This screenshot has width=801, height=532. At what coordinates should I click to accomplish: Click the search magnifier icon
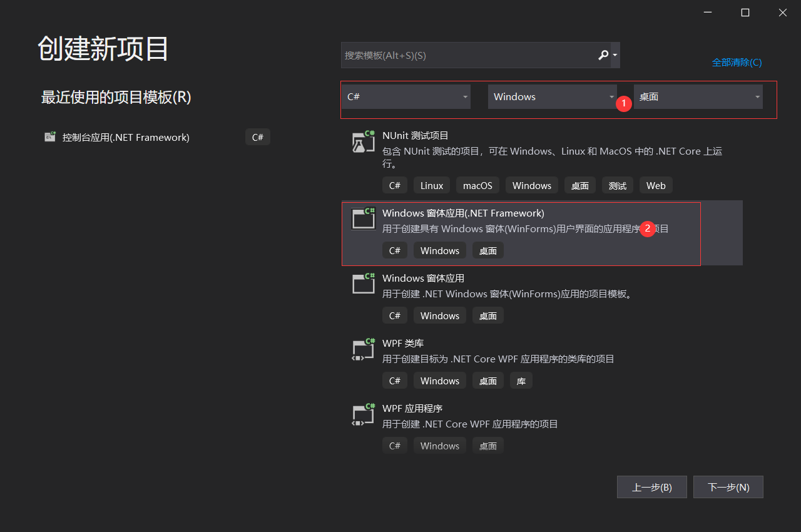(603, 55)
